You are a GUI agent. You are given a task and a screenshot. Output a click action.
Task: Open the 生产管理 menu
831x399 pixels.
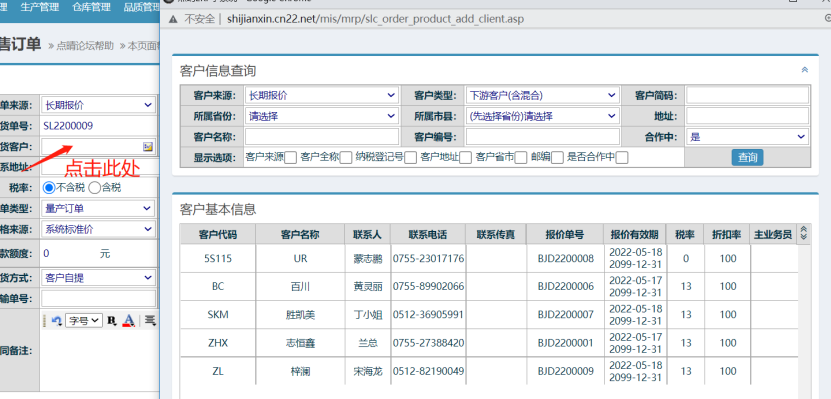[40, 7]
